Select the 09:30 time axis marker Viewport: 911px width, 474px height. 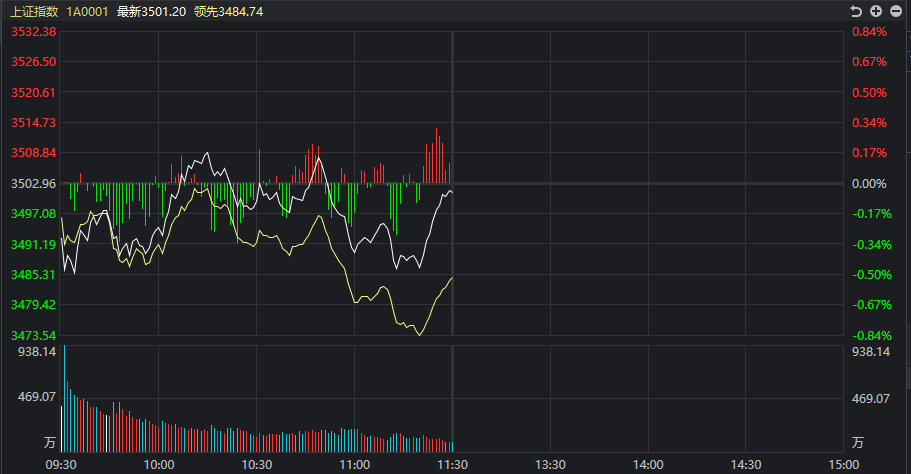[62, 464]
